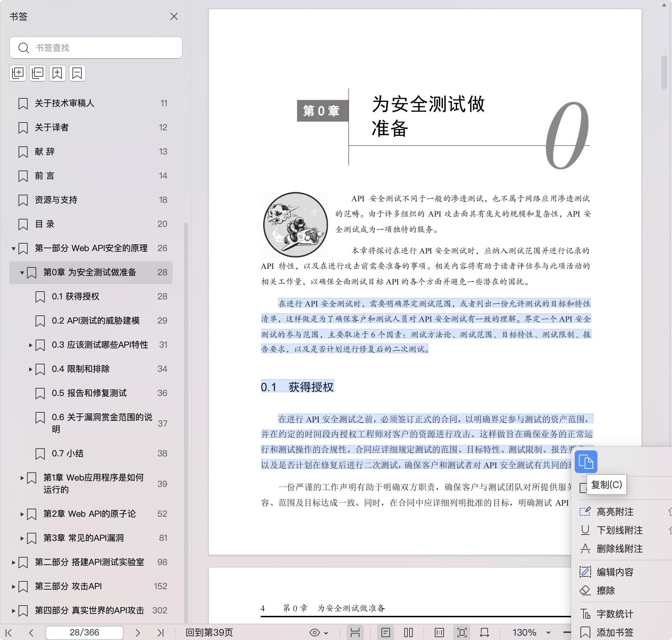Click the 回到第39页 link
Screen dimensions: 672x640
[x=209, y=633]
